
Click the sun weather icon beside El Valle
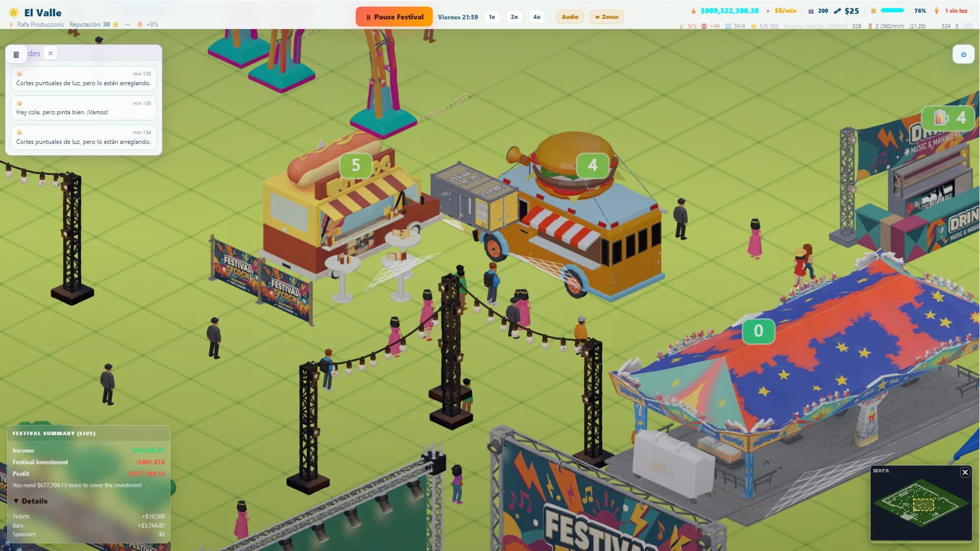click(14, 13)
